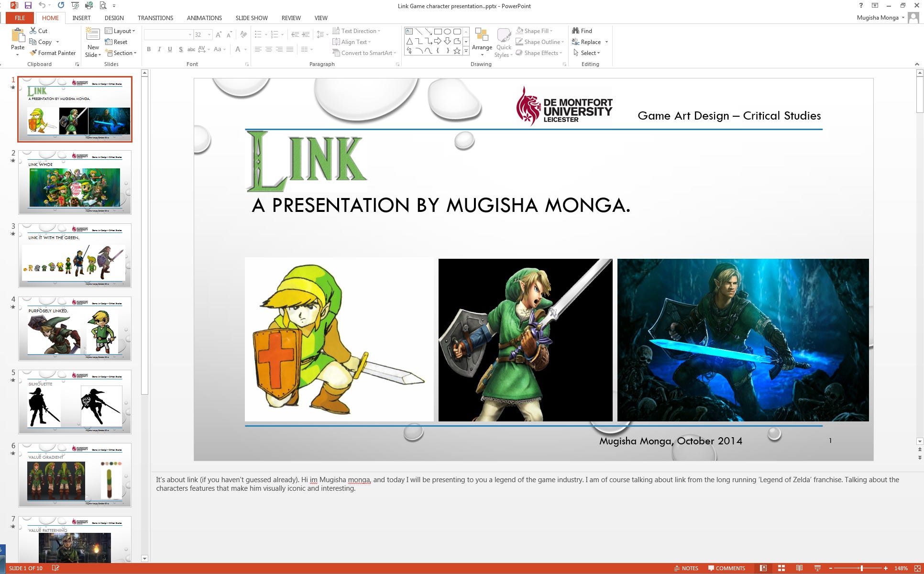The width and height of the screenshot is (924, 574).
Task: Switch to the INSERT tab
Action: tap(81, 18)
